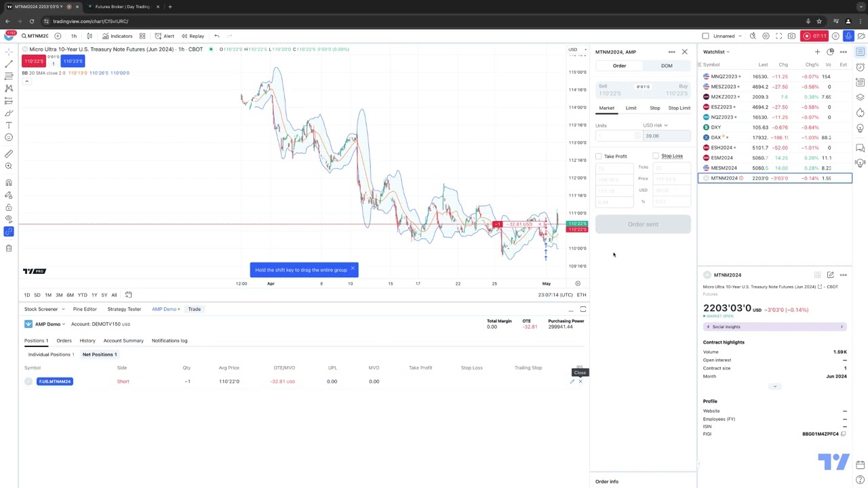This screenshot has width=868, height=488.
Task: Open the object tree layers icon
Action: point(861,97)
